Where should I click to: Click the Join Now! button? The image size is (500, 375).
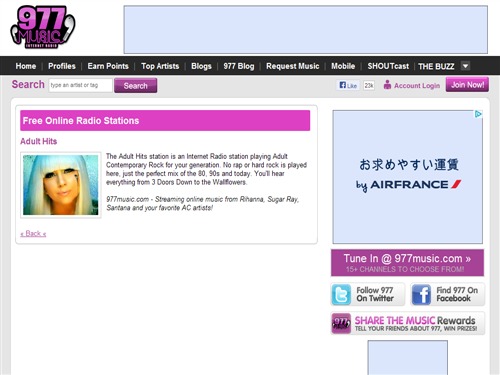pyautogui.click(x=467, y=85)
